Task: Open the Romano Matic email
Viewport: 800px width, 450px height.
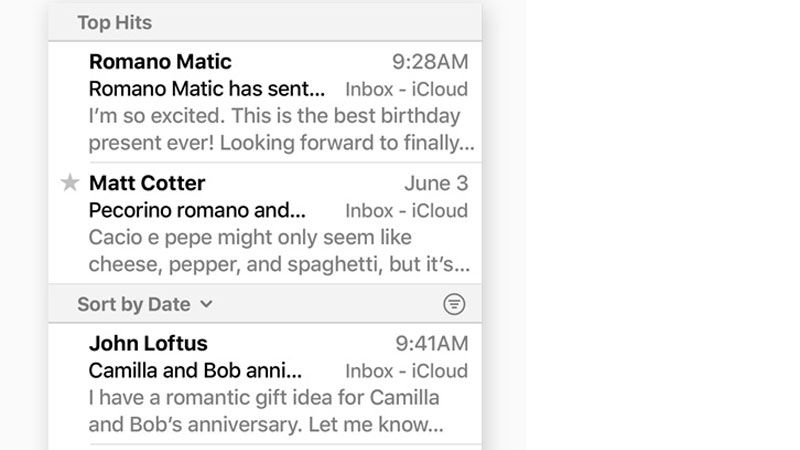Action: pyautogui.click(x=265, y=102)
